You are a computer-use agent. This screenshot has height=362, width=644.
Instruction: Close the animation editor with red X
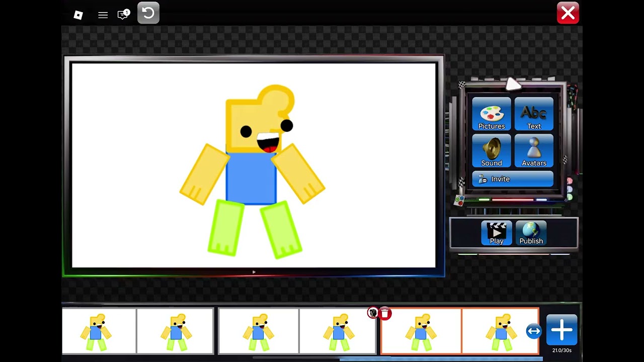pyautogui.click(x=568, y=13)
